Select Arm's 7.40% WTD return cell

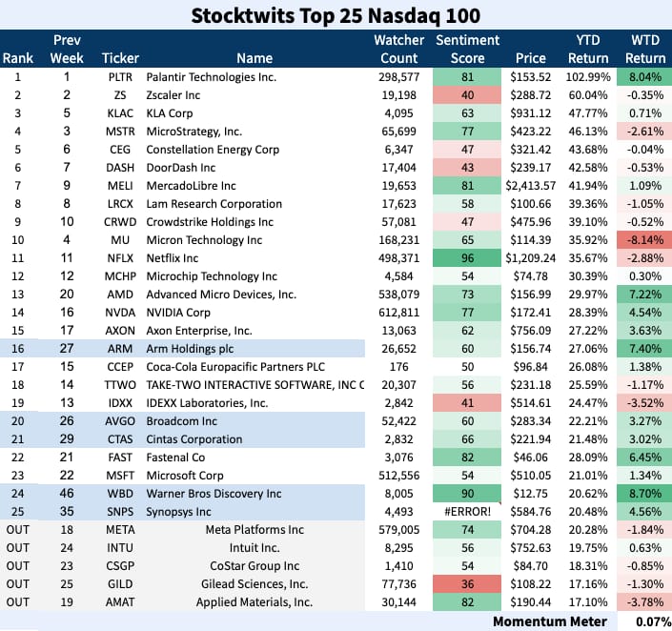pos(644,349)
